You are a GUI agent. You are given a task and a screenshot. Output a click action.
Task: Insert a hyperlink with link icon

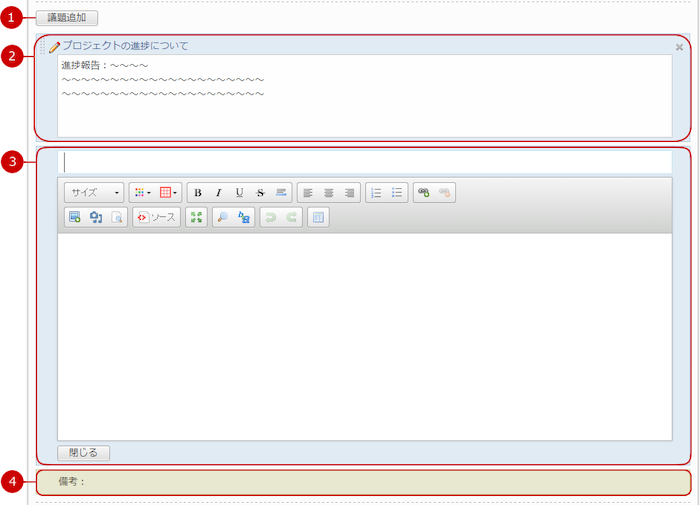[x=424, y=192]
